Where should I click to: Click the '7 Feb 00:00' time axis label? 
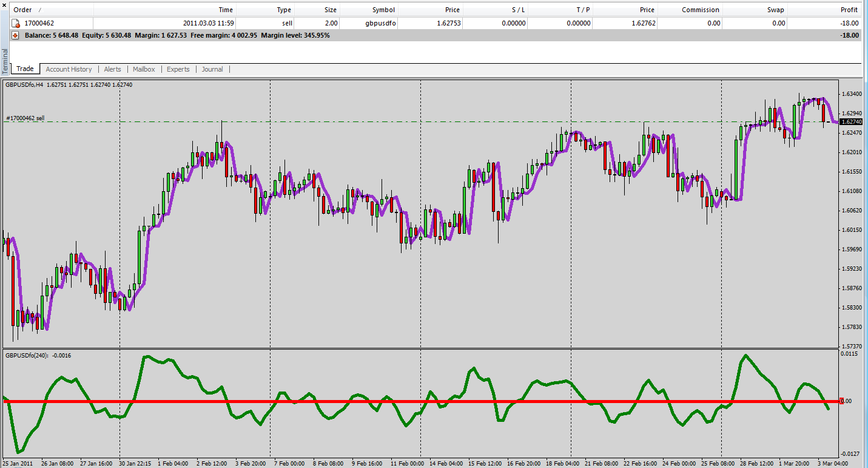289,464
